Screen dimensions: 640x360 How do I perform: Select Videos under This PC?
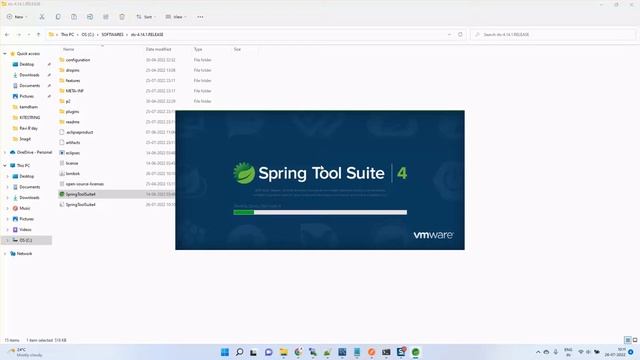coord(25,230)
